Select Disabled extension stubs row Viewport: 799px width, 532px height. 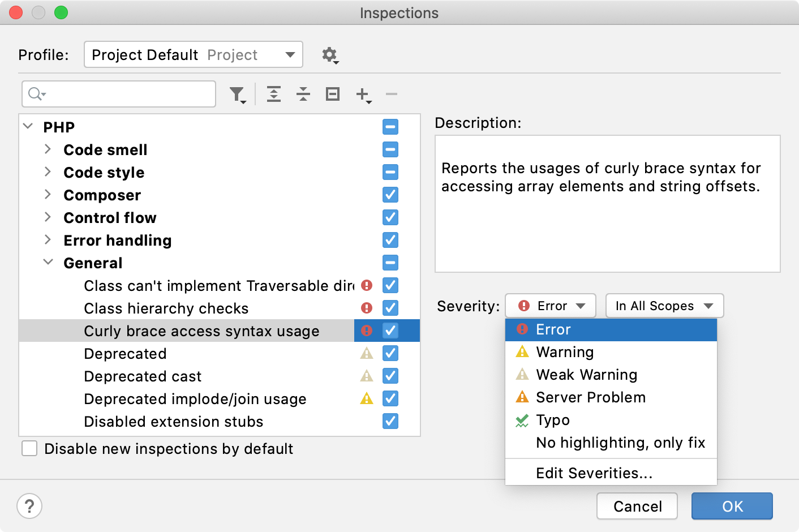(220, 421)
